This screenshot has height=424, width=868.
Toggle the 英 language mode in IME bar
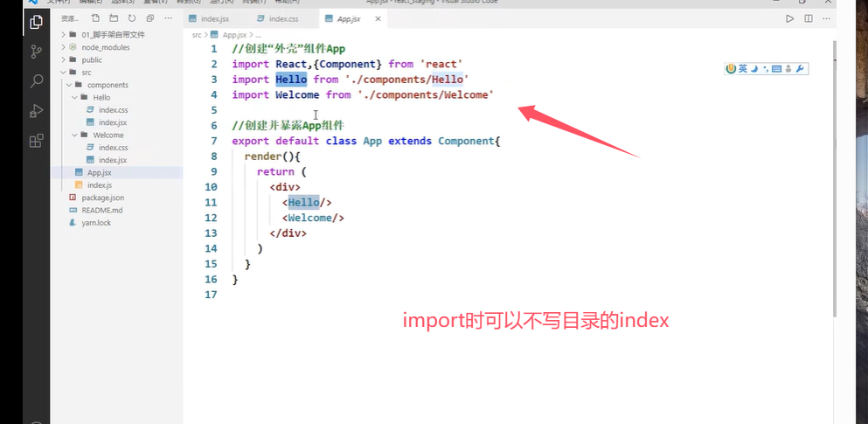click(x=743, y=69)
